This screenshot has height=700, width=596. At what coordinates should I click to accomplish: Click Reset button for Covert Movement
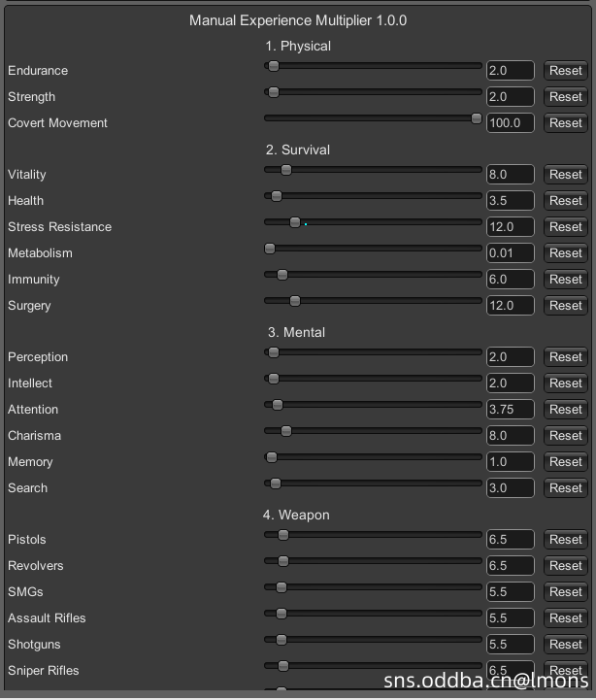(x=565, y=123)
